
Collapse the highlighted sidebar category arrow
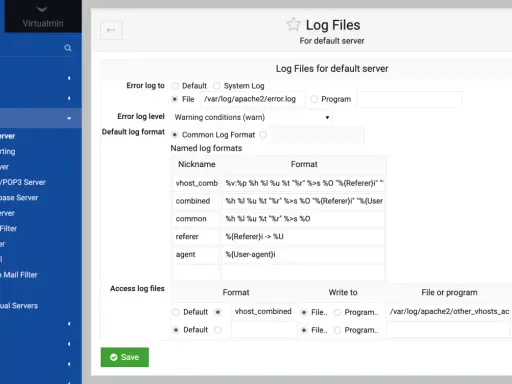[69, 118]
